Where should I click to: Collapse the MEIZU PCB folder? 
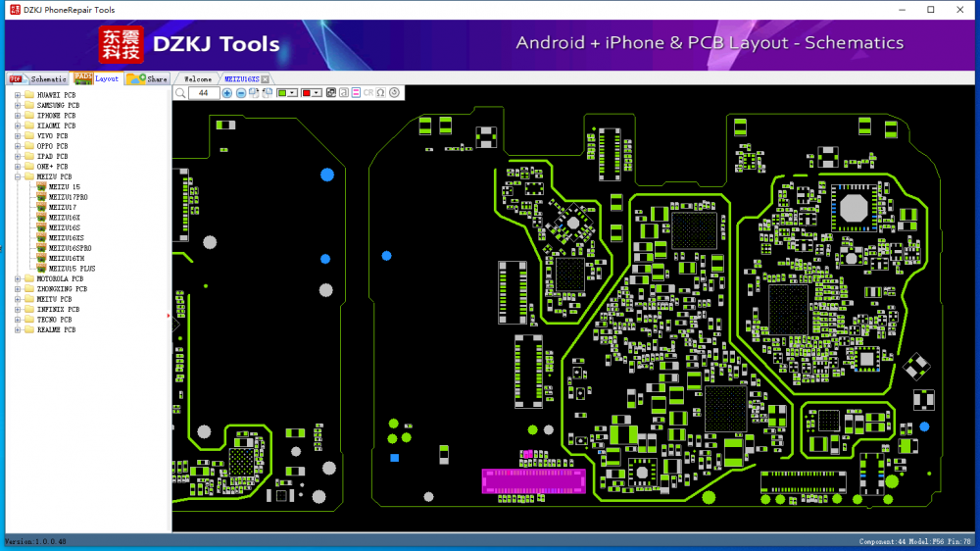click(18, 176)
